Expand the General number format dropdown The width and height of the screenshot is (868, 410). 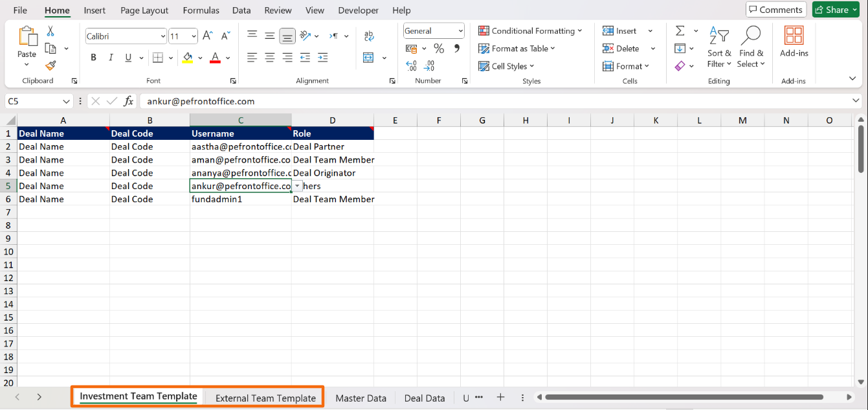pos(460,31)
